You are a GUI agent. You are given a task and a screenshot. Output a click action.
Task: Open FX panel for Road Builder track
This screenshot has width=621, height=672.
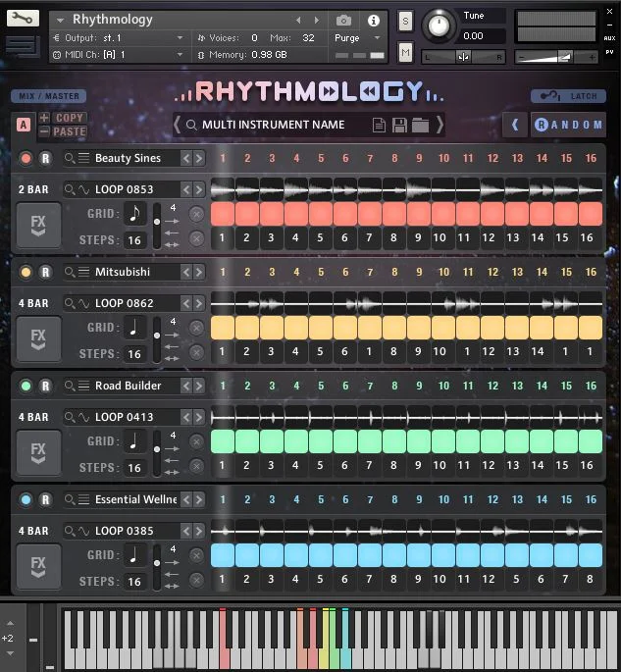click(38, 453)
